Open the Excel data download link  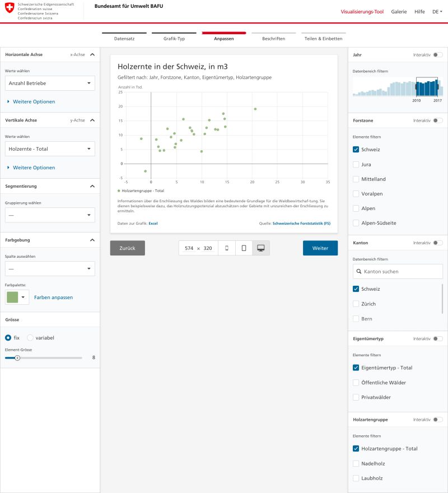[152, 222]
